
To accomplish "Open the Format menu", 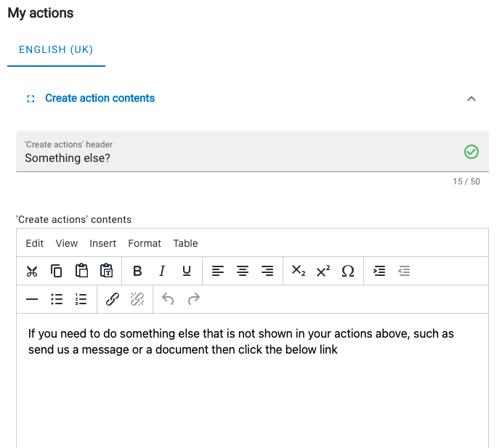I will pos(145,243).
